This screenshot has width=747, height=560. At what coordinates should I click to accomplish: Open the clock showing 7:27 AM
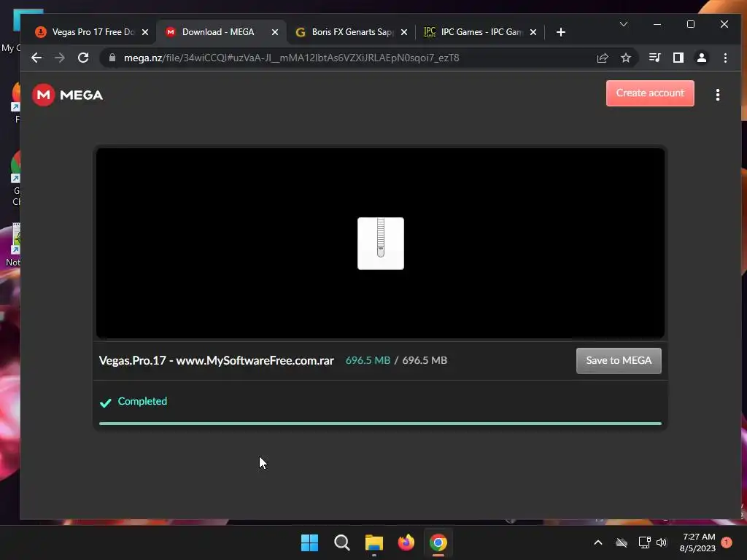697,542
